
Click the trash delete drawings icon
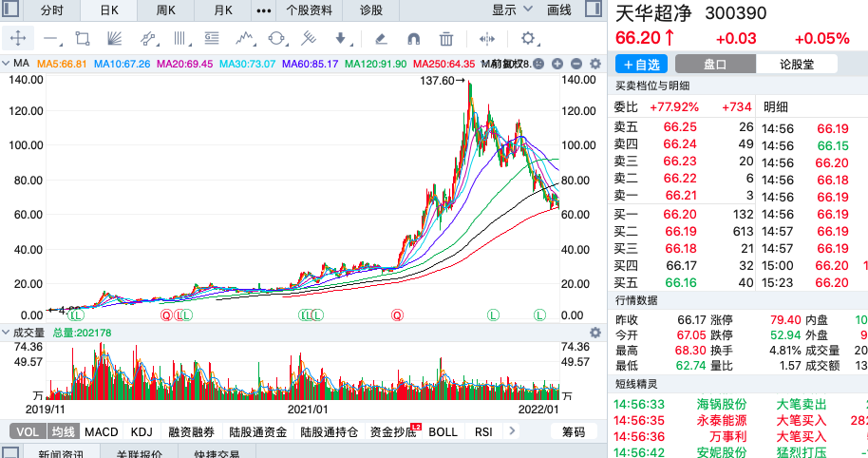(446, 38)
